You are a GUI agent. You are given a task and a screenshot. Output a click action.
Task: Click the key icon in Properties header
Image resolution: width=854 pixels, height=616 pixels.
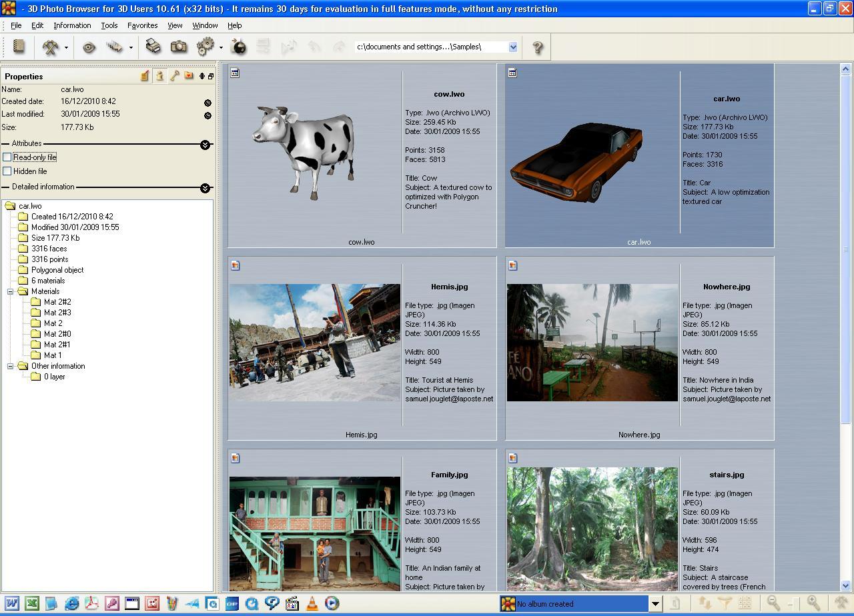point(174,76)
